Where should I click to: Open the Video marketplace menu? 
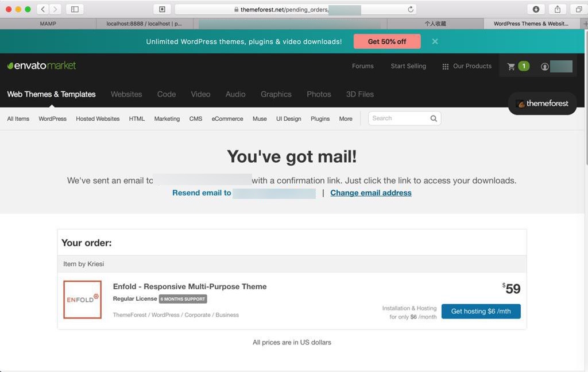(x=200, y=94)
